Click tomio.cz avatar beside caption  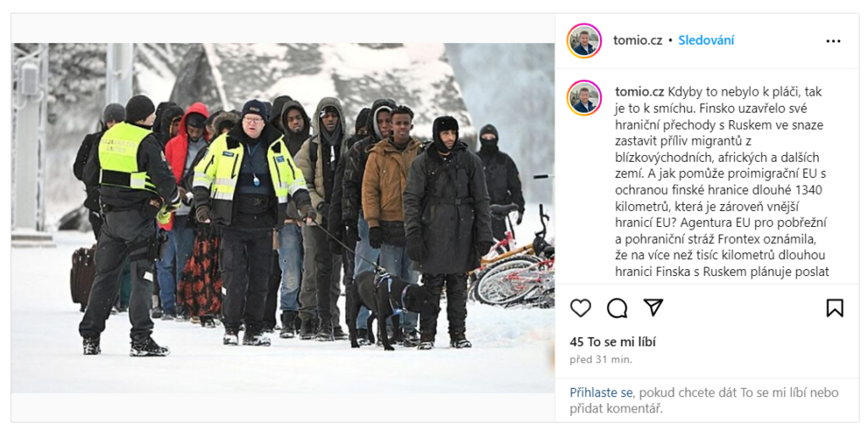tap(584, 97)
